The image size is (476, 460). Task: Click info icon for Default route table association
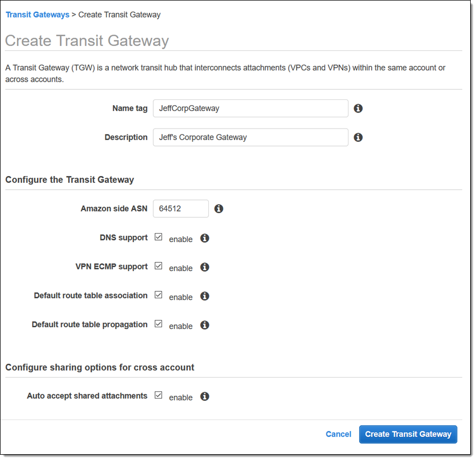[x=205, y=296]
